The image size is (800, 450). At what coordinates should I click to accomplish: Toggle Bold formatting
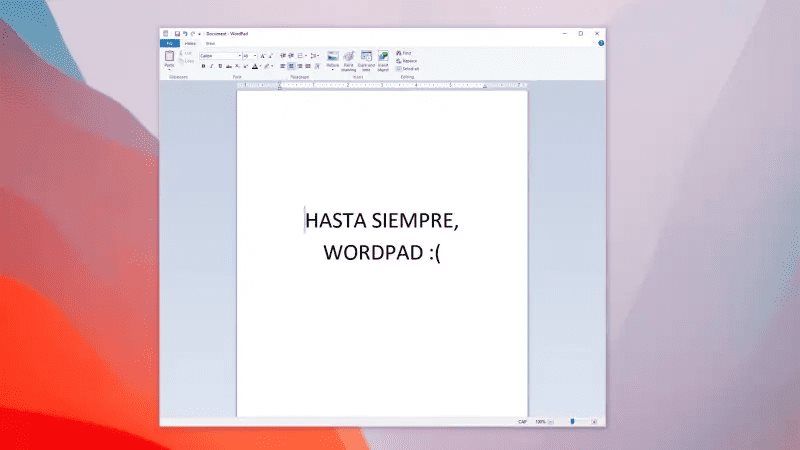(x=202, y=66)
